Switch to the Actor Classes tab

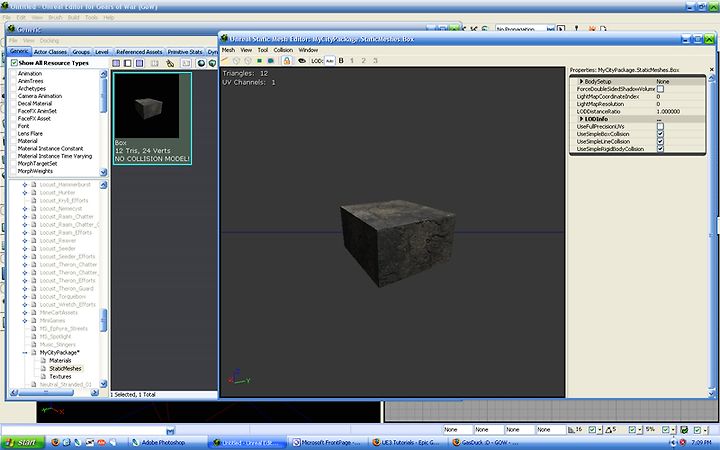pos(50,52)
